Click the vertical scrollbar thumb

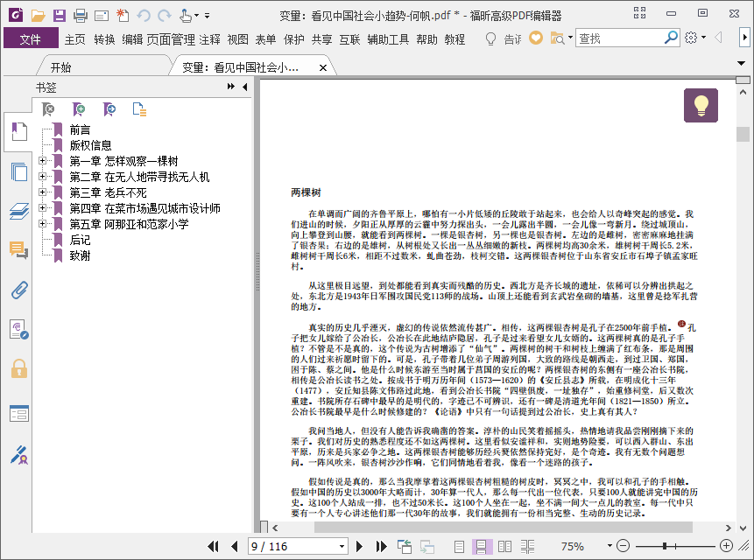click(x=743, y=134)
